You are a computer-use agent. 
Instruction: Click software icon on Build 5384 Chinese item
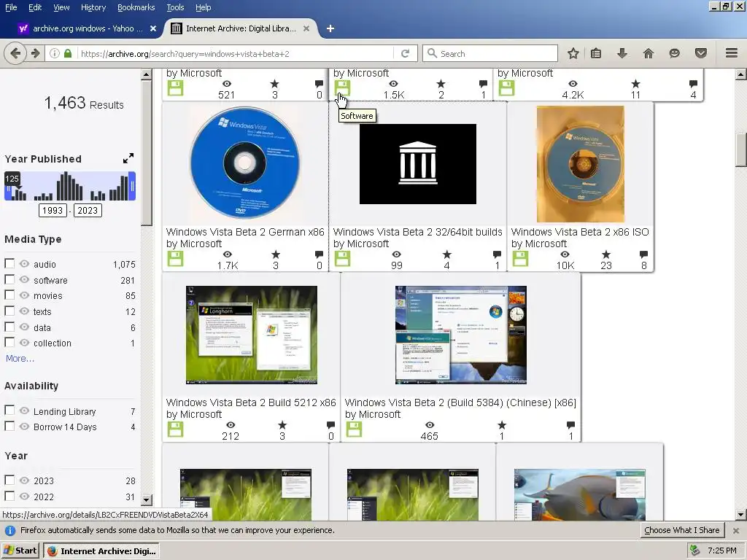(354, 429)
